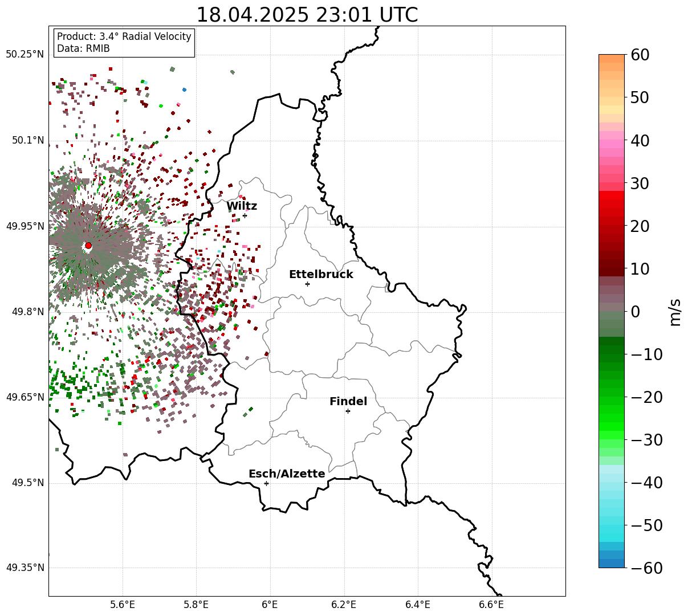This screenshot has width=688, height=616.
Task: Click the 50.1°N latitude label
Action: (x=27, y=140)
